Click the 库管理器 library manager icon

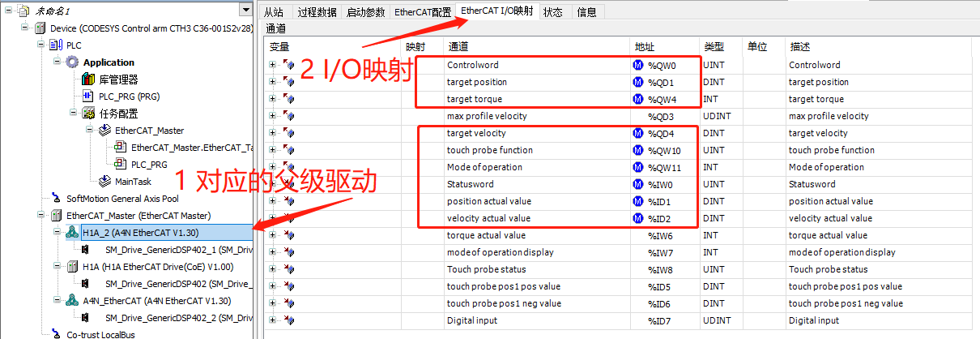point(88,79)
